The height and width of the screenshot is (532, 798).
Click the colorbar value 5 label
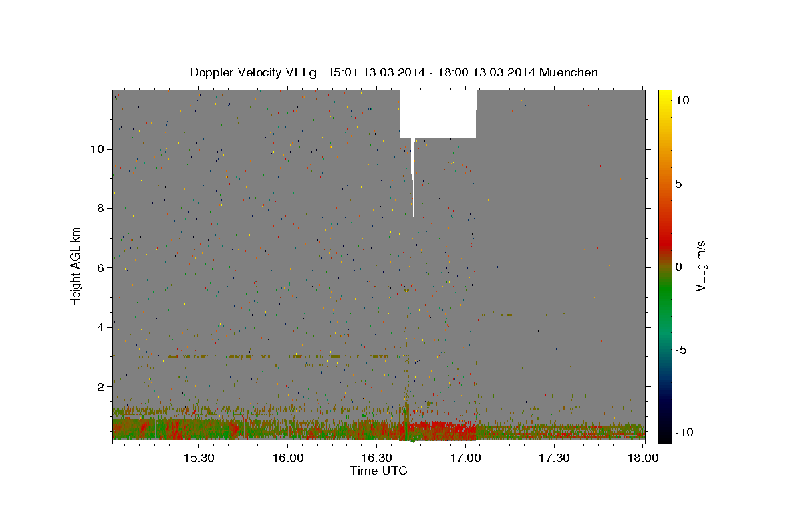coord(678,184)
